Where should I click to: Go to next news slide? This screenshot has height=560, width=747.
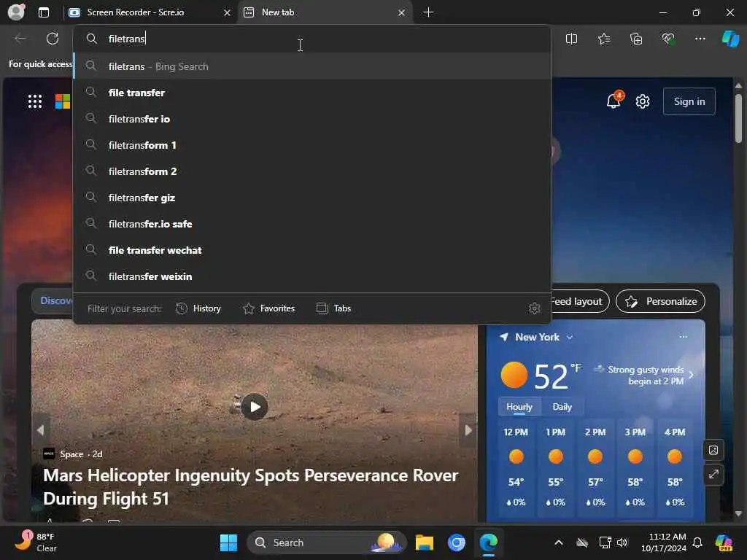tap(468, 430)
